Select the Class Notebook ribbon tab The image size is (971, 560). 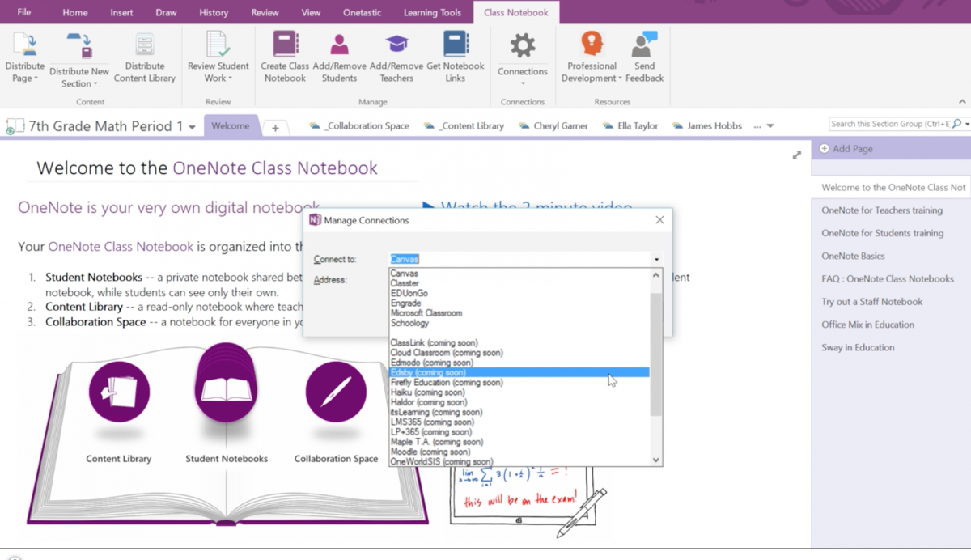point(516,12)
